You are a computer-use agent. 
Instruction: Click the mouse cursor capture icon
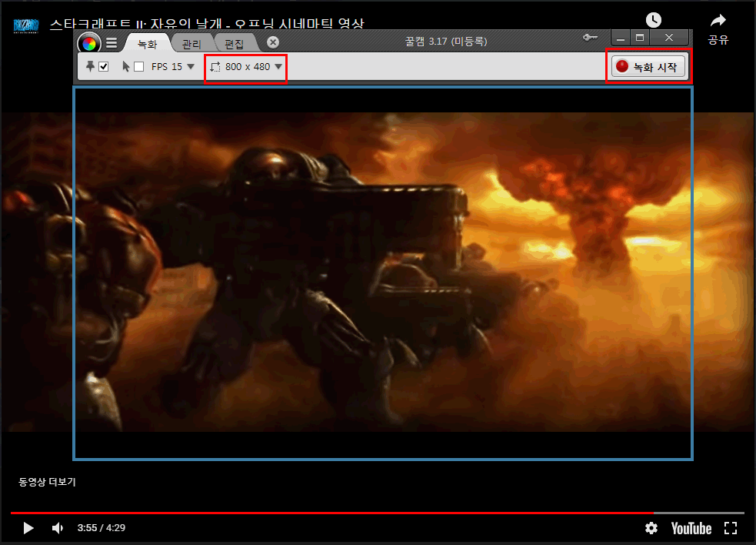coord(126,67)
